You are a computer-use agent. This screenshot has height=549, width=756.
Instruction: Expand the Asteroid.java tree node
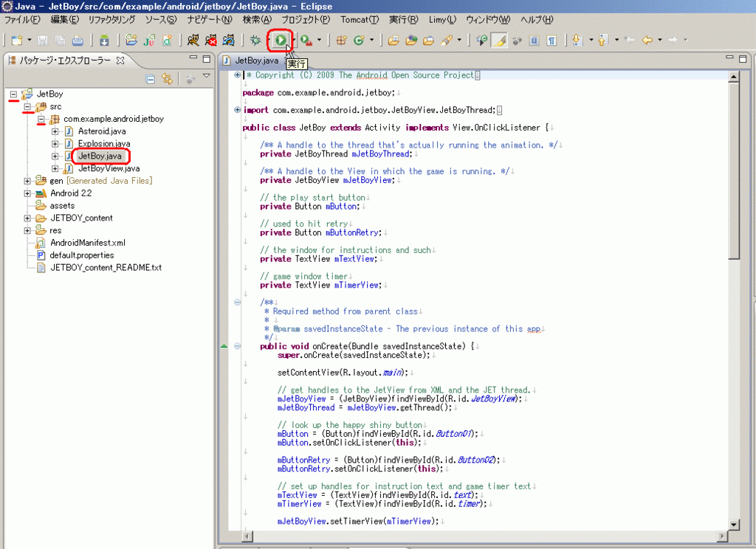55,131
